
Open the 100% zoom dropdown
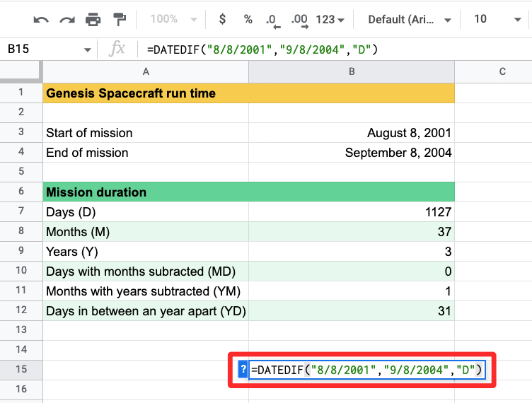pos(170,19)
